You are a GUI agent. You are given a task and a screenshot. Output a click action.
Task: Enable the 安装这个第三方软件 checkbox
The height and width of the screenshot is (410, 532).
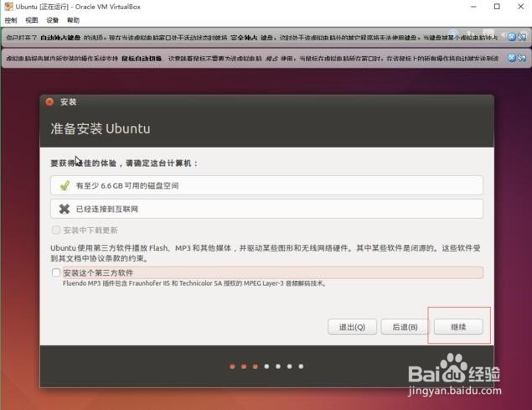coord(56,272)
